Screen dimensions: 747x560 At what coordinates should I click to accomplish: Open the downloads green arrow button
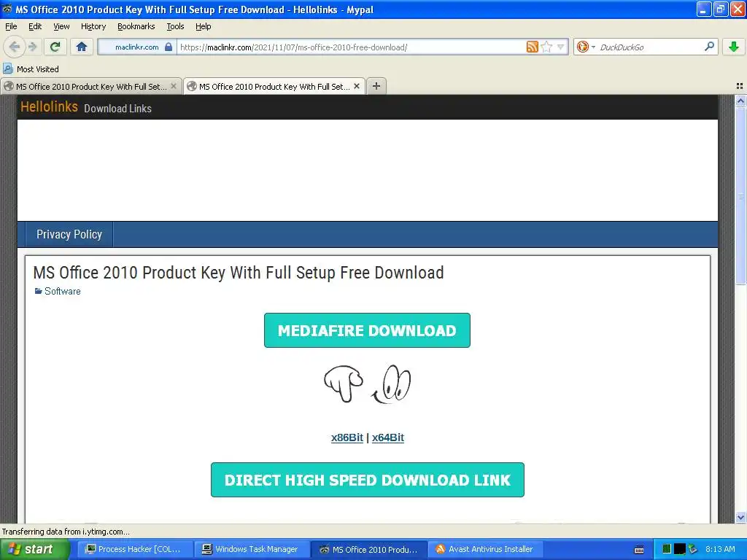pyautogui.click(x=734, y=47)
